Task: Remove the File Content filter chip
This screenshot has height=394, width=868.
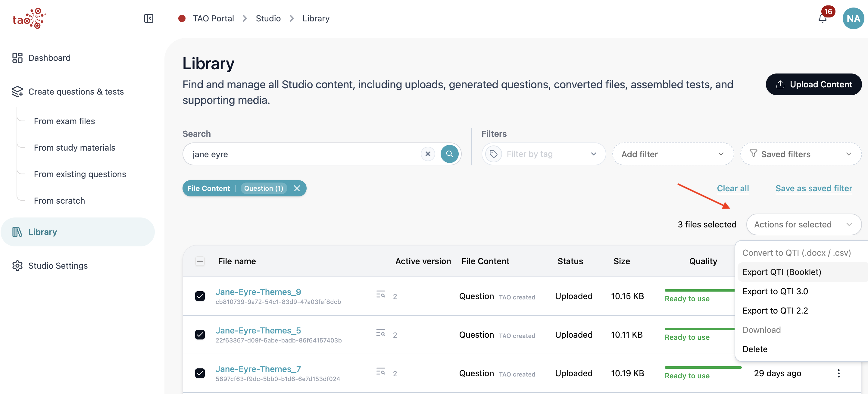Action: coord(297,188)
